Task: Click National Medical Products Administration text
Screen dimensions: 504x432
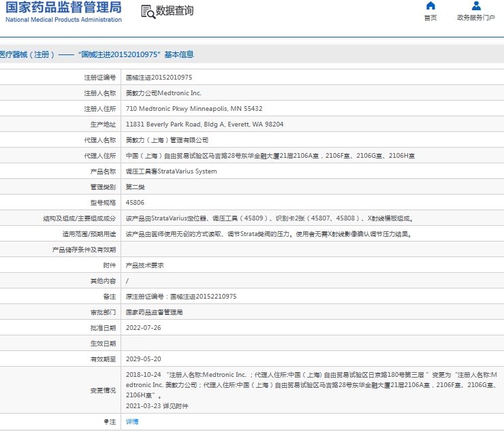Action: tap(63, 20)
